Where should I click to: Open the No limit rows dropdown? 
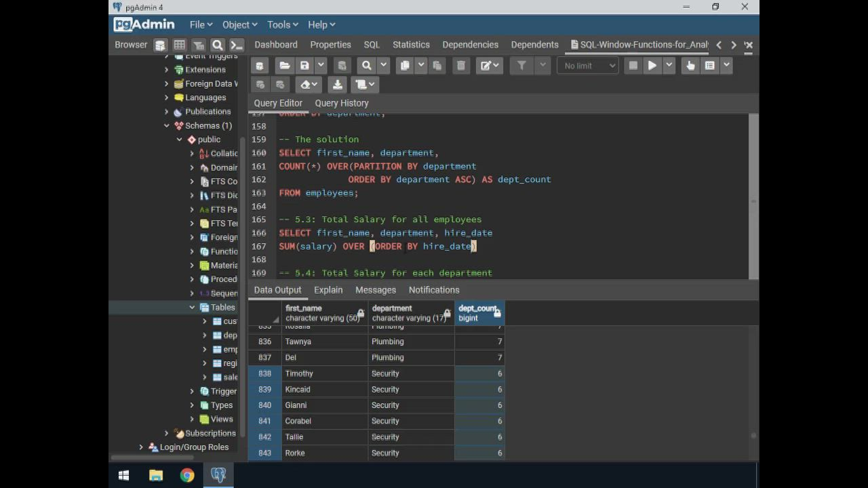[588, 66]
